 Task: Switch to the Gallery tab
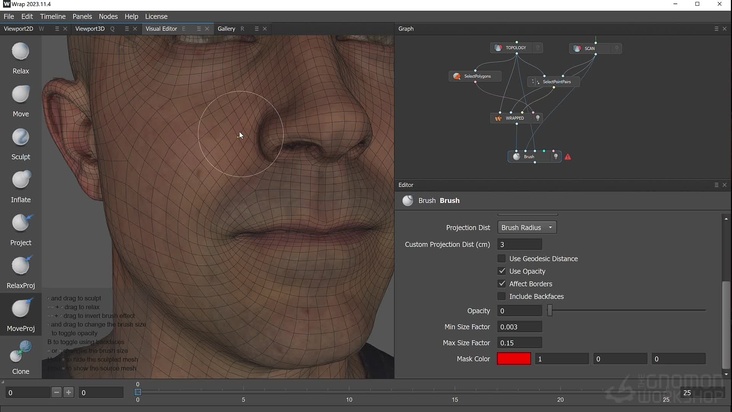(226, 29)
